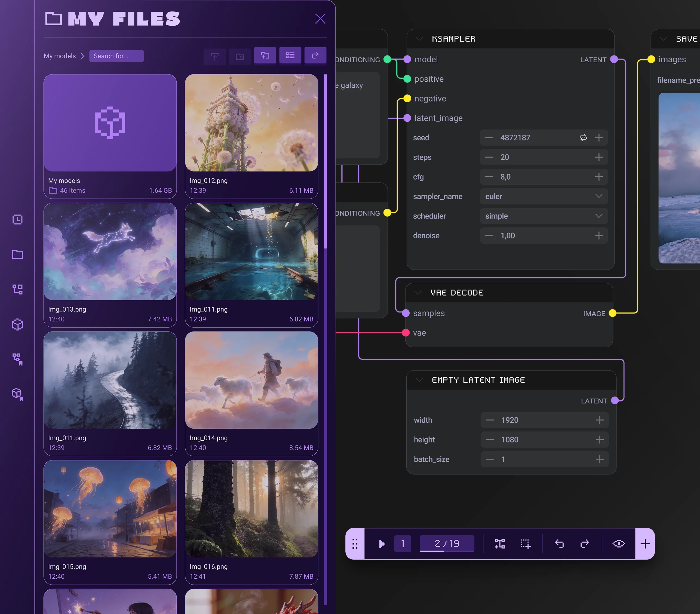Click the 2 / 19 progress indicator
The image size is (700, 614).
pyautogui.click(x=447, y=544)
